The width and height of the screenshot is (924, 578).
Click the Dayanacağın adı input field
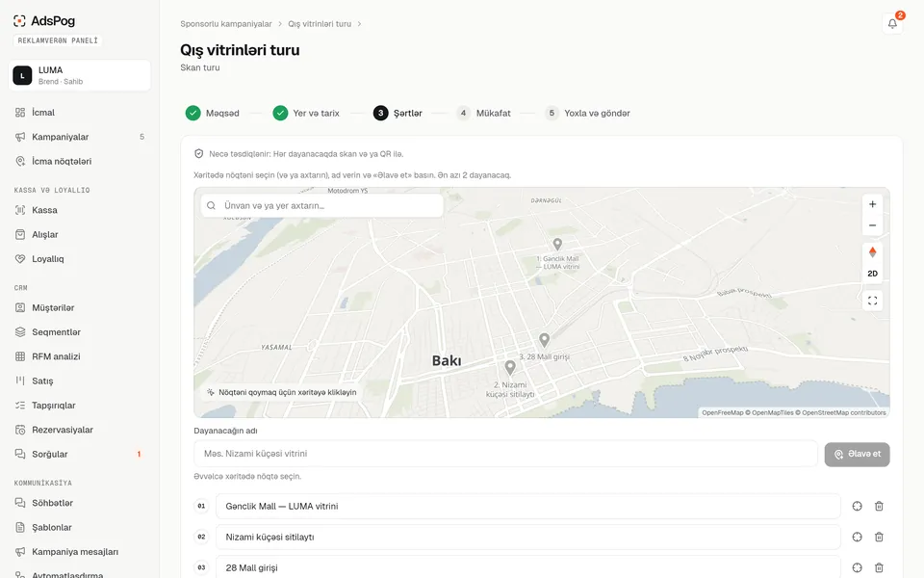[505, 454]
